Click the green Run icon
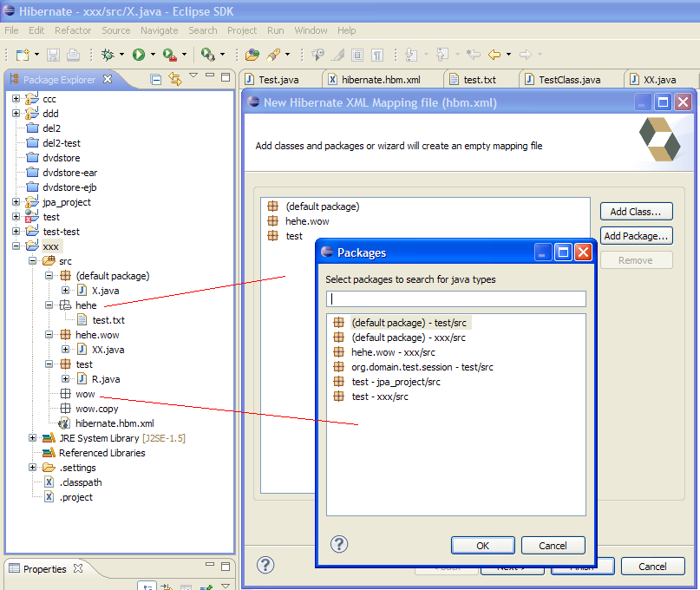The width and height of the screenshot is (700, 590). coord(139,55)
